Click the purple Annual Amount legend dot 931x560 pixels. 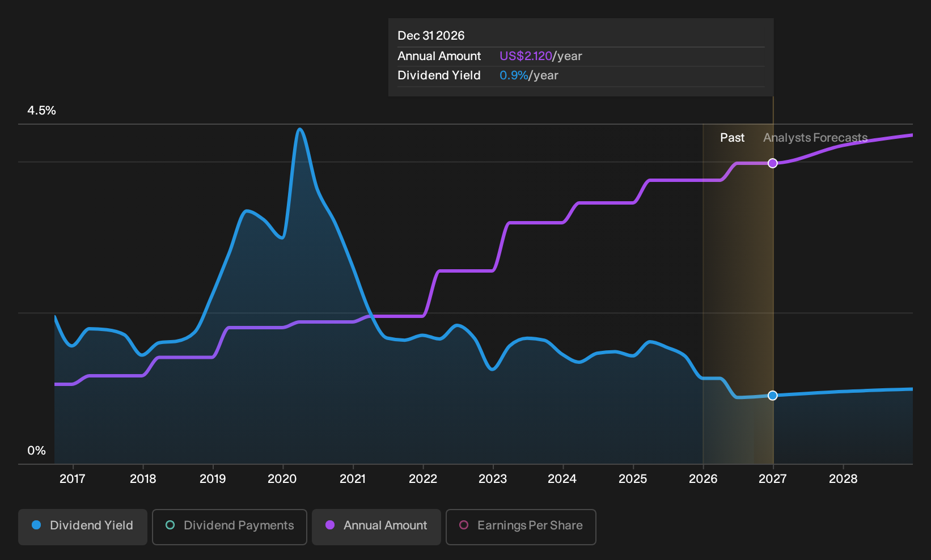tap(330, 525)
